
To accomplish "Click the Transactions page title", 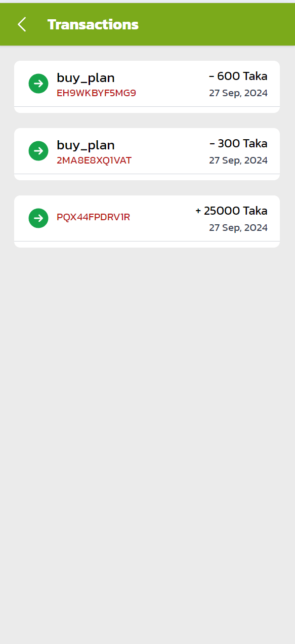I will coord(93,24).
